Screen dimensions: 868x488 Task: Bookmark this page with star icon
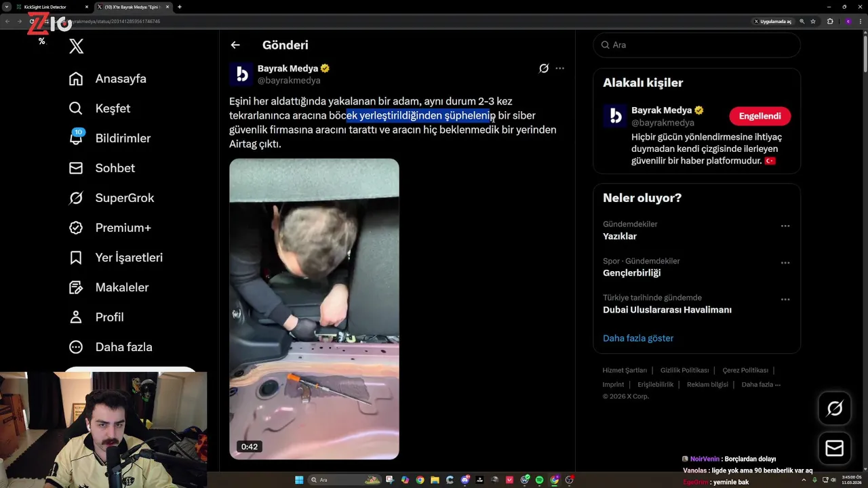tap(813, 22)
